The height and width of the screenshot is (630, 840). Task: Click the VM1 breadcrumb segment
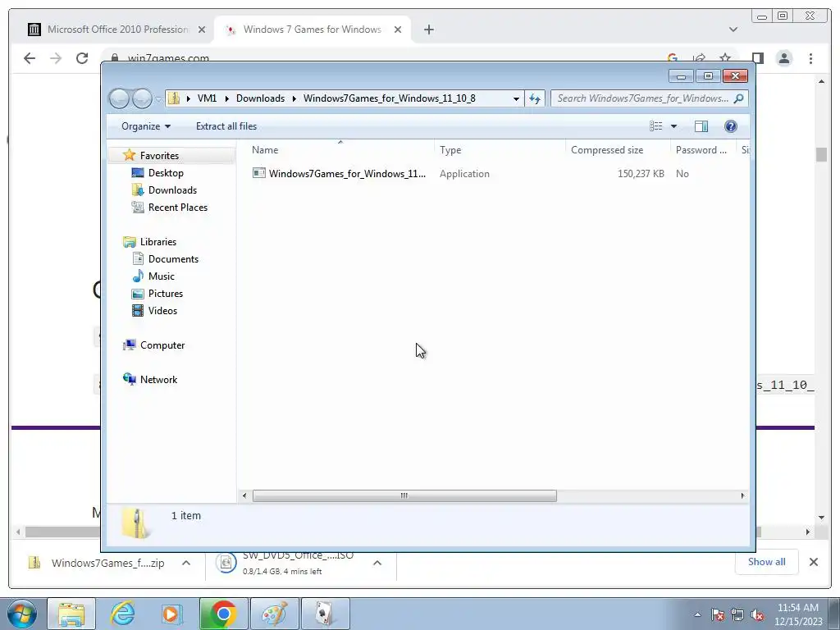[207, 98]
